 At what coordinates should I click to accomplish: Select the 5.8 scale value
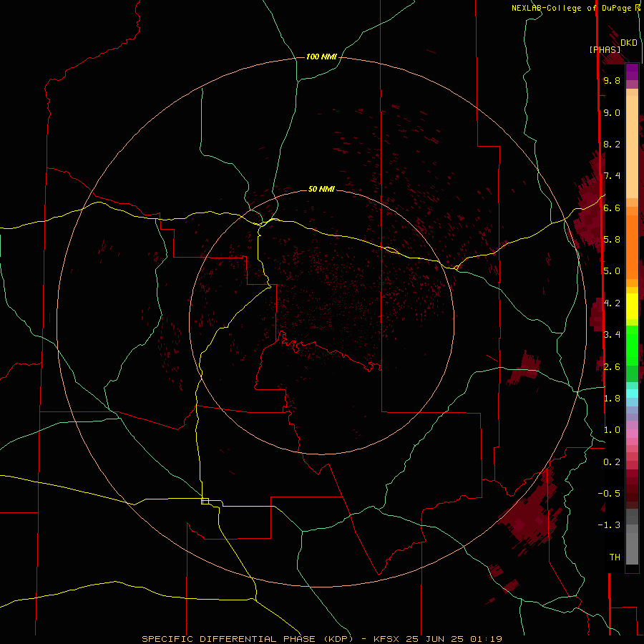tap(612, 239)
